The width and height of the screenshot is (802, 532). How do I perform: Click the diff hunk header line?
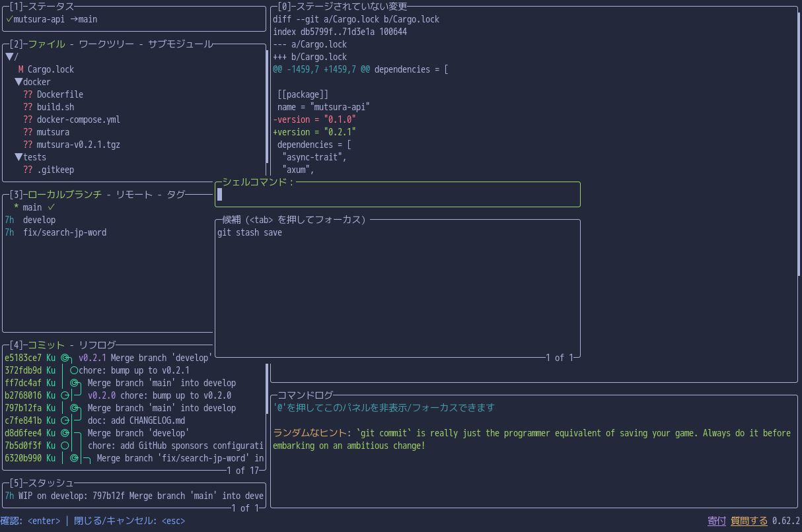[361, 69]
